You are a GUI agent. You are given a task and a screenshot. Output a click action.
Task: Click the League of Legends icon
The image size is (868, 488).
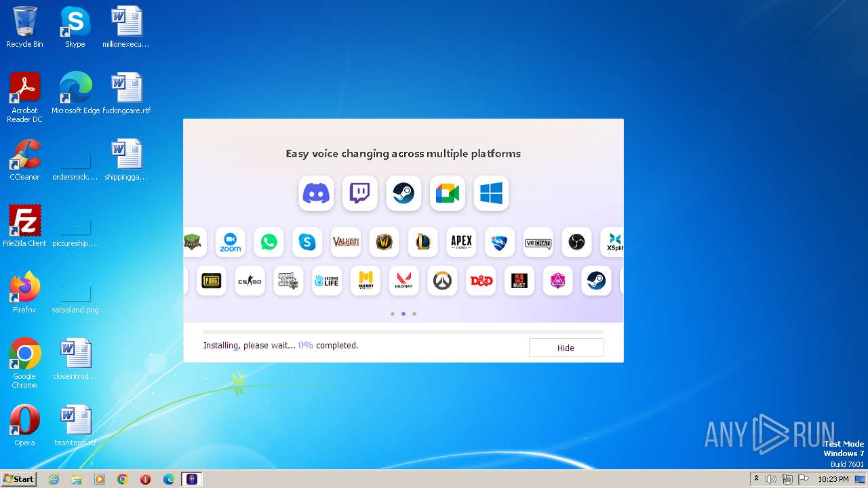tap(423, 242)
